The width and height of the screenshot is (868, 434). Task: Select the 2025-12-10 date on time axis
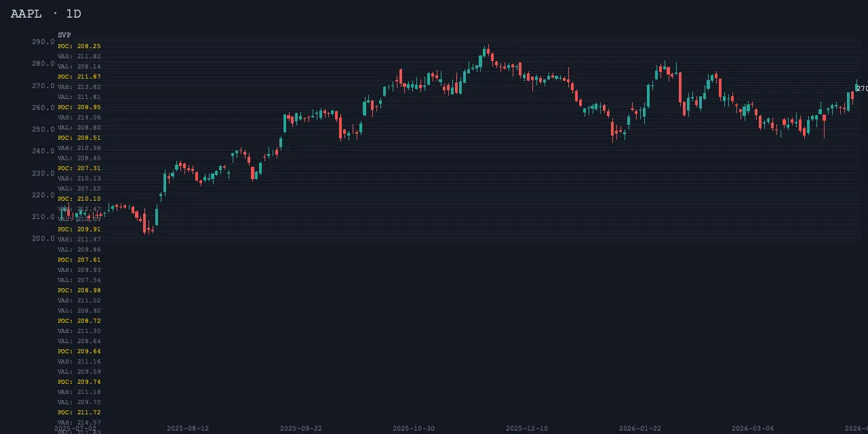click(x=527, y=429)
